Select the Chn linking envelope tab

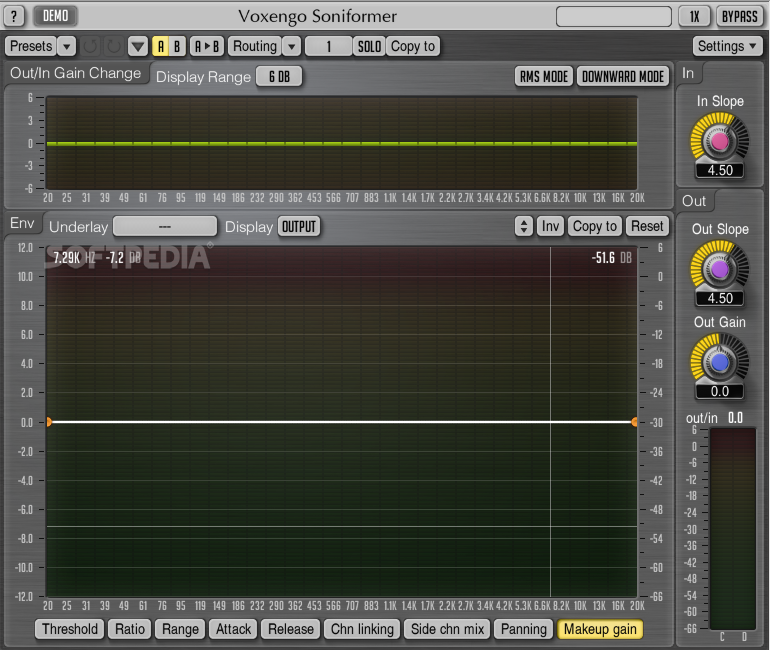[362, 629]
